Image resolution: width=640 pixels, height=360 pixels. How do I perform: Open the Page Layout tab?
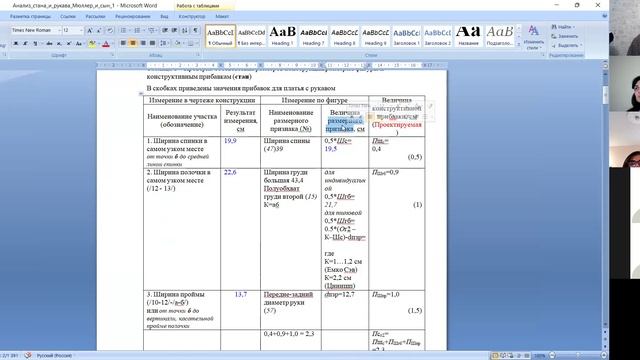pos(30,17)
